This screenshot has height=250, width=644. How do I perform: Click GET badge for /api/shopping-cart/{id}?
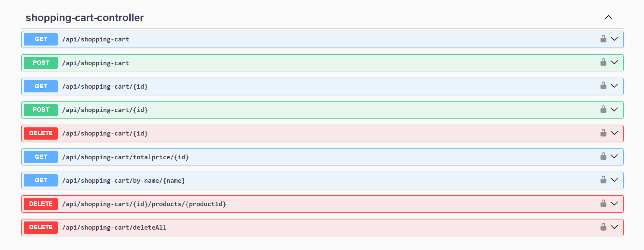tap(41, 86)
